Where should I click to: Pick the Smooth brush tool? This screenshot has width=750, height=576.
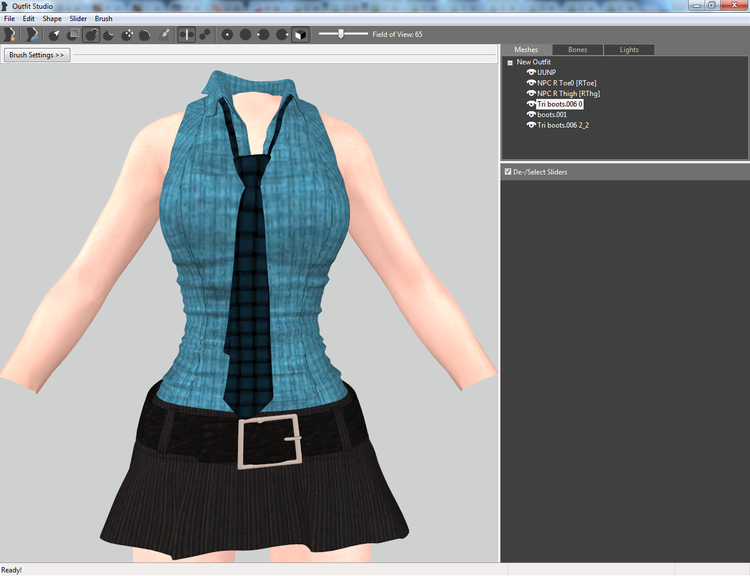coord(145,34)
